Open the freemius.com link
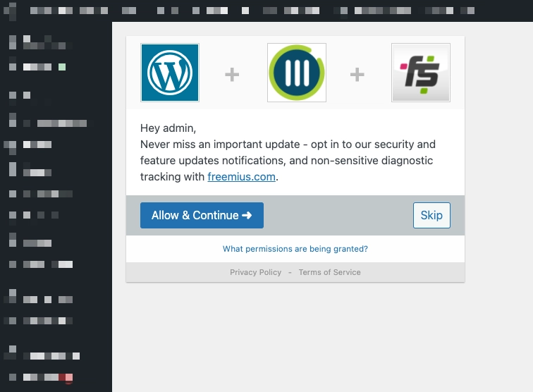The height and width of the screenshot is (392, 533). click(241, 177)
